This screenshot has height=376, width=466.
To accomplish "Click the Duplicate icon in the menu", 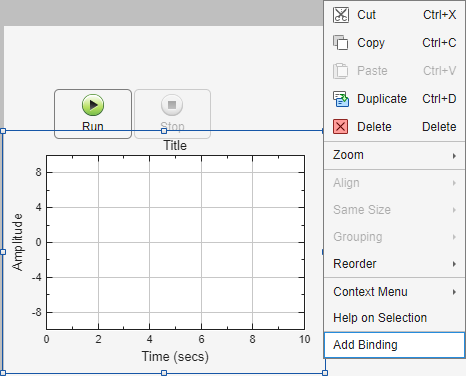I will 341,99.
